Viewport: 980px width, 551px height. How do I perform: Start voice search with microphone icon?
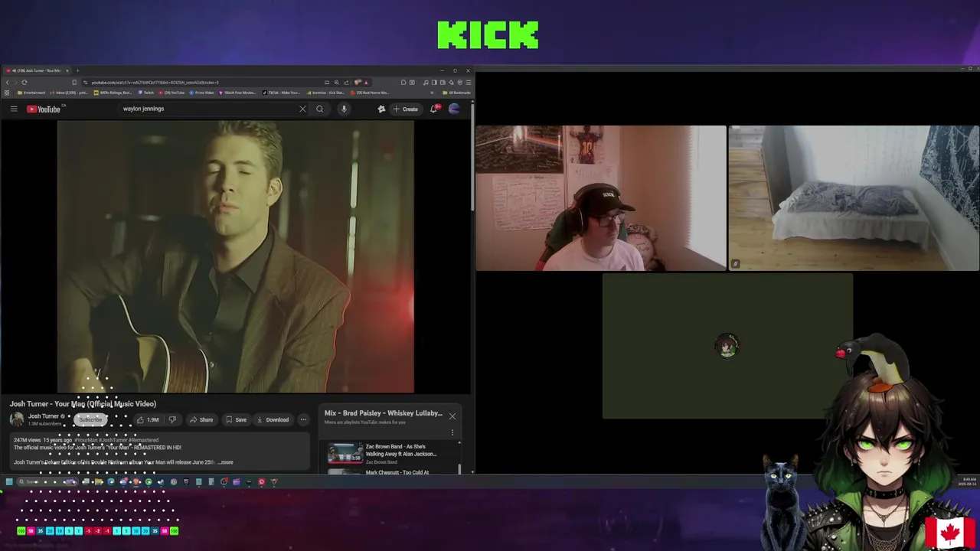[x=344, y=109]
